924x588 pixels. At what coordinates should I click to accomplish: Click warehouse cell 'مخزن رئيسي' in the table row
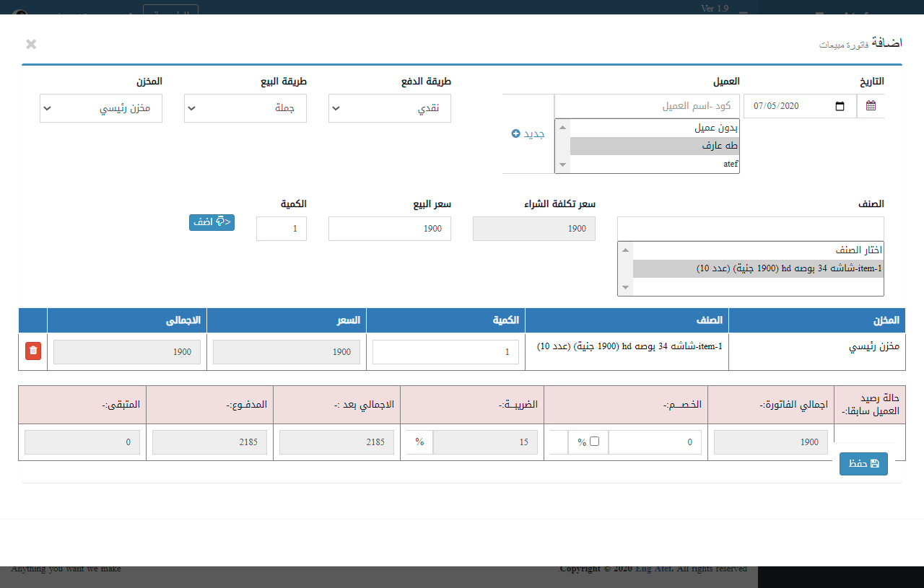click(817, 351)
